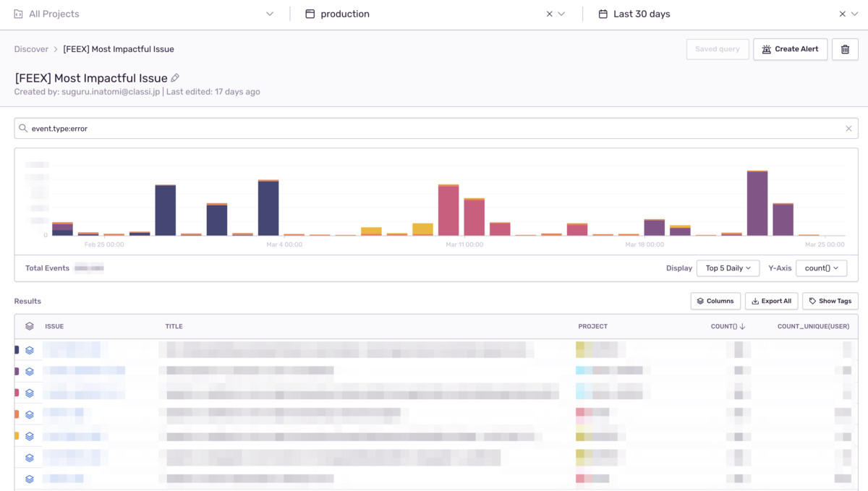Viewport: 868px width, 491px height.
Task: Edit query title with pencil icon
Action: 175,78
